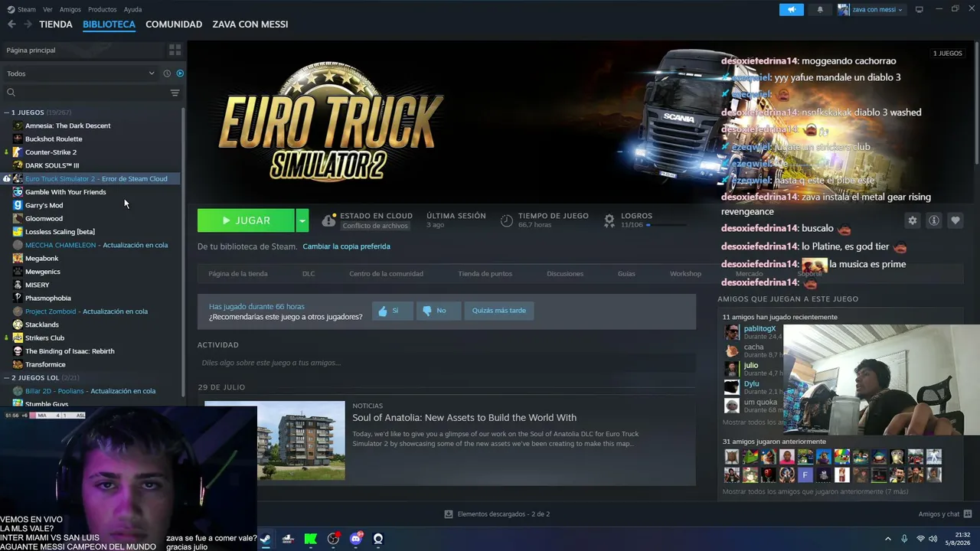Click the achievements progress bar
The image size is (980, 551).
(666, 225)
